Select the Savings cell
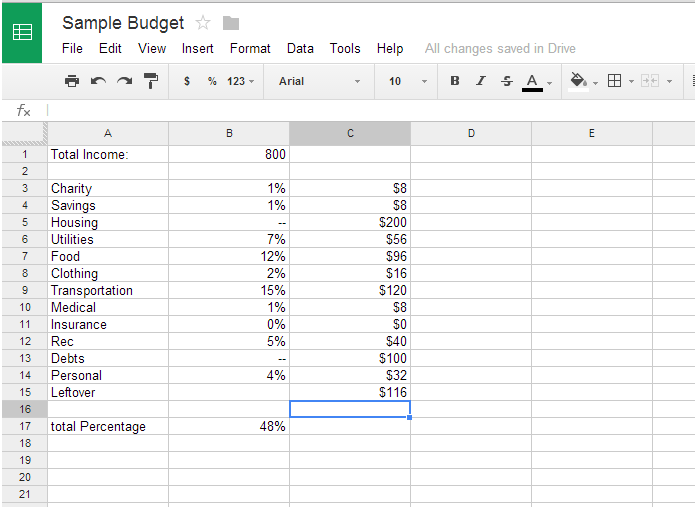 coord(108,205)
